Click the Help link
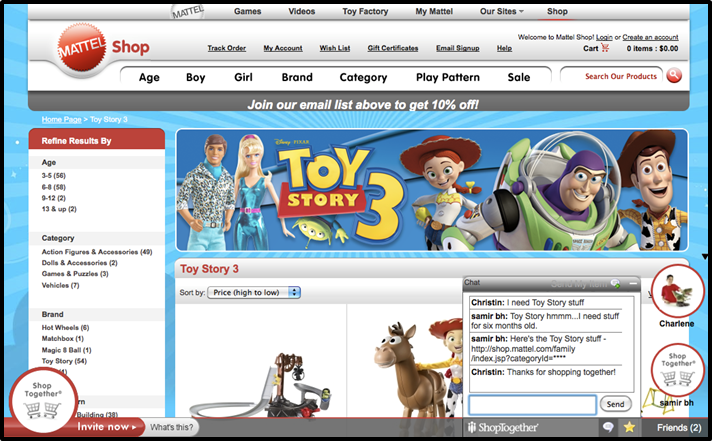The height and width of the screenshot is (441, 712). [504, 48]
